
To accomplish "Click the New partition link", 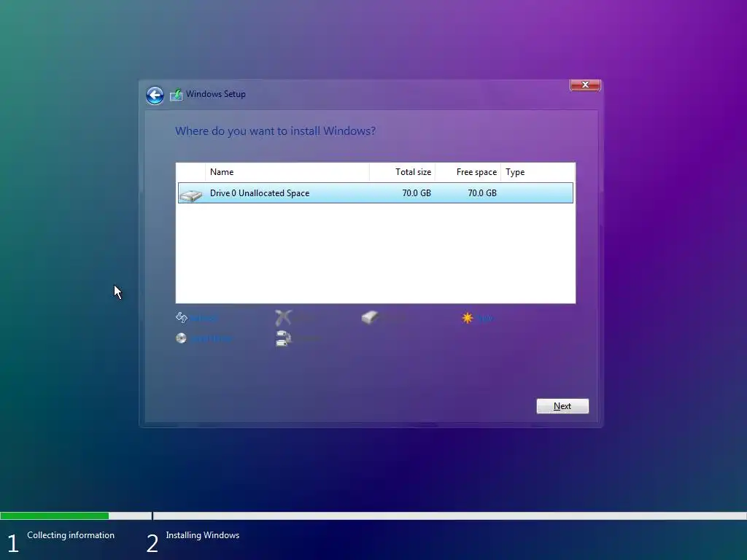I will pos(484,318).
